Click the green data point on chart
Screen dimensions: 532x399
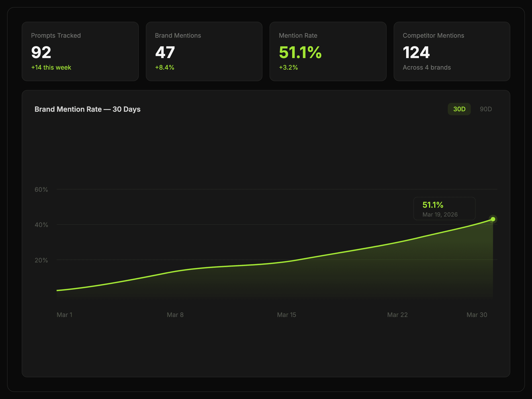(x=493, y=219)
